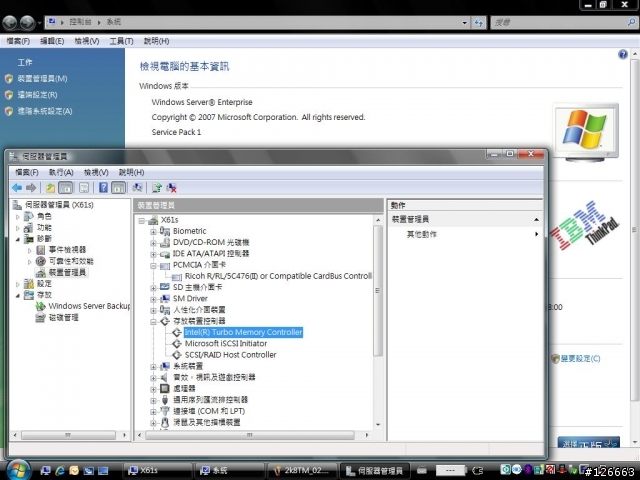This screenshot has width=640, height=480.
Task: Click the device list vertical scrollbar
Action: point(378,291)
